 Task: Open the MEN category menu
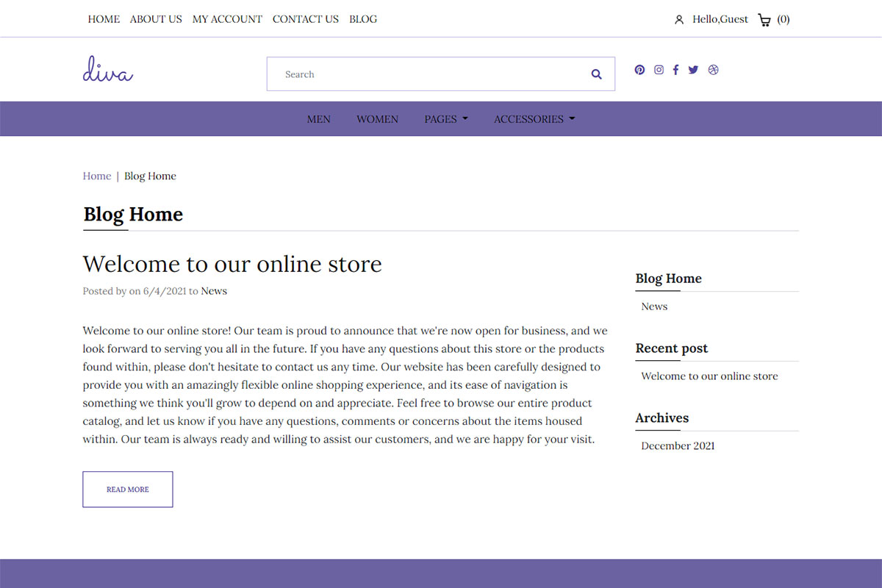[x=318, y=119]
